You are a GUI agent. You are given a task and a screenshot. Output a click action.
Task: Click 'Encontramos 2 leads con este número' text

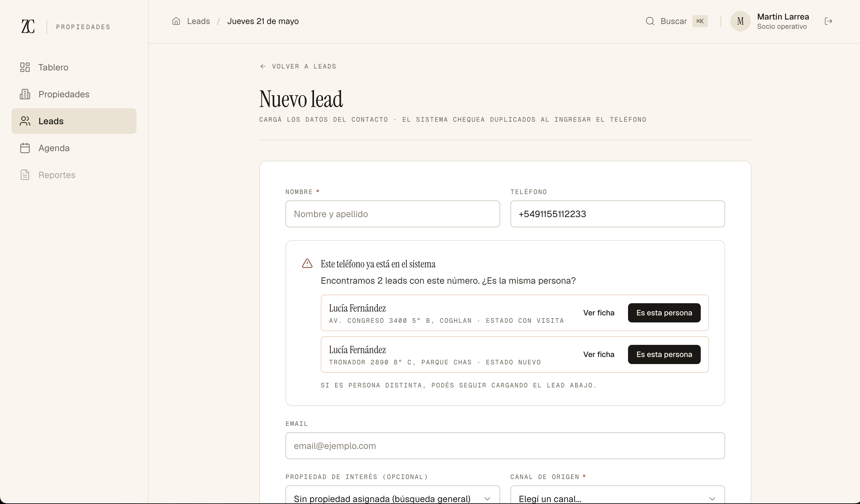[x=400, y=280]
